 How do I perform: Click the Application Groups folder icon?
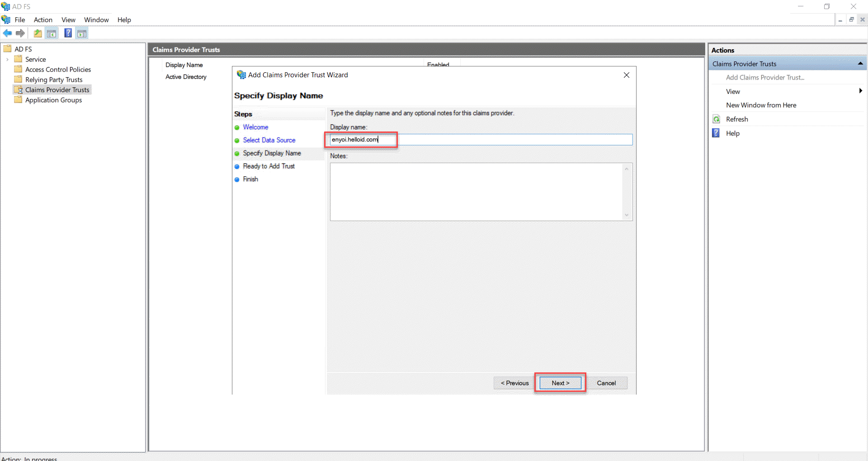click(18, 100)
